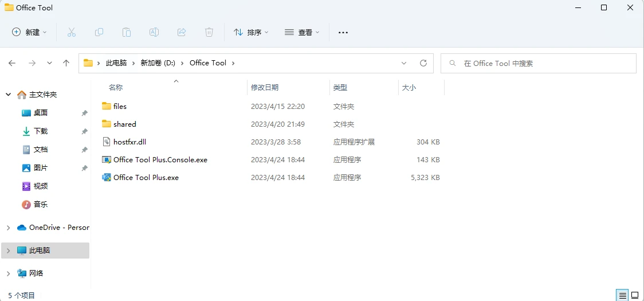The width and height of the screenshot is (644, 301).
Task: Click the Office Tool Plus.exe icon
Action: (107, 177)
